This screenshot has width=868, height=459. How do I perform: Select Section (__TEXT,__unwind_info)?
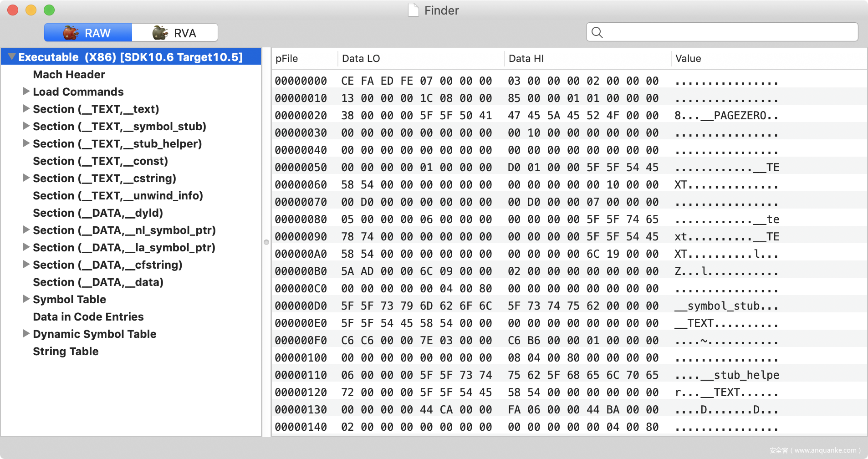(118, 195)
